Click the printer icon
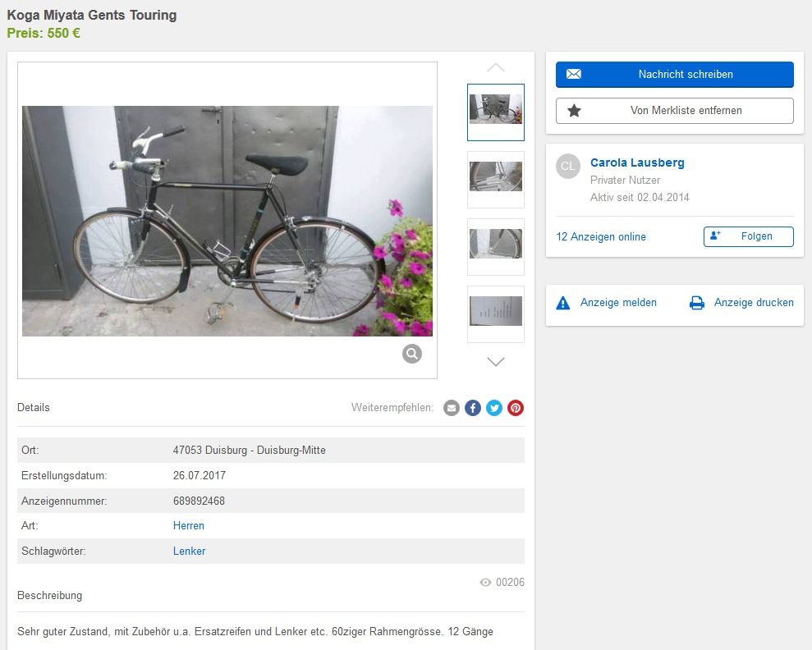The image size is (812, 650). (x=697, y=303)
